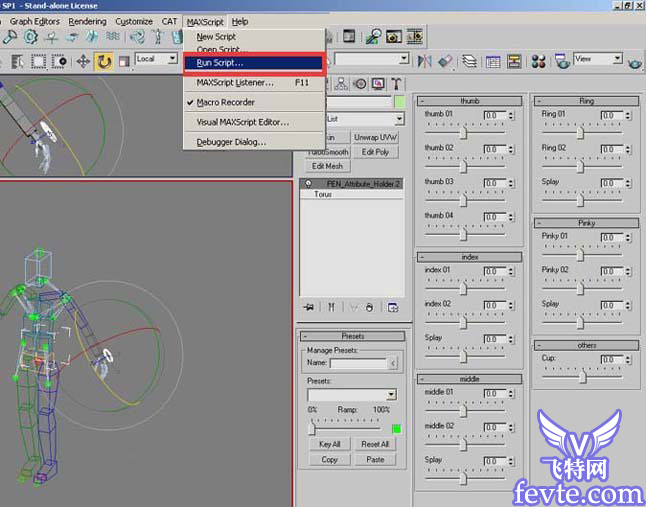Click the Pin Stack icon
The width and height of the screenshot is (646, 507).
309,307
